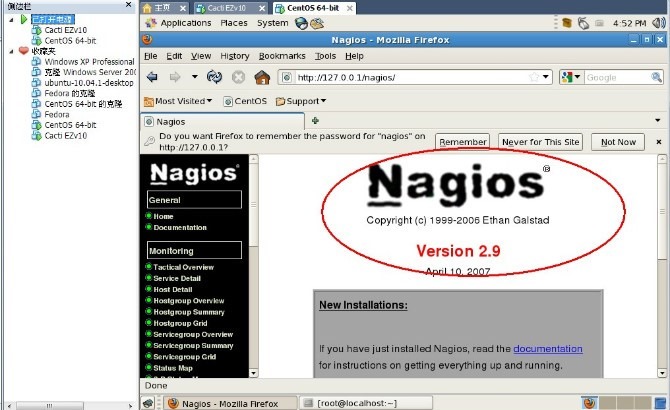Screen dimensions: 670x410
Task: Click the show desktop icon in taskbar
Action: tap(148, 403)
